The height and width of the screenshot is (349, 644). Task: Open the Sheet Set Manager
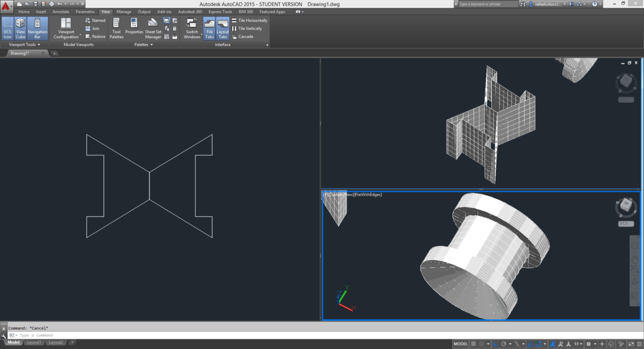[153, 29]
